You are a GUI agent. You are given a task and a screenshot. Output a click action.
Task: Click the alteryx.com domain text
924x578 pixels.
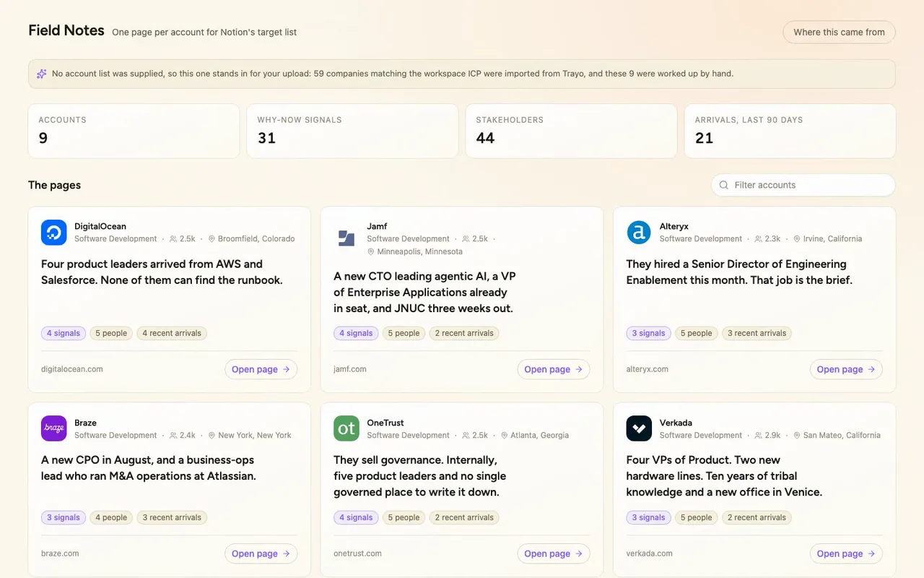[648, 369]
